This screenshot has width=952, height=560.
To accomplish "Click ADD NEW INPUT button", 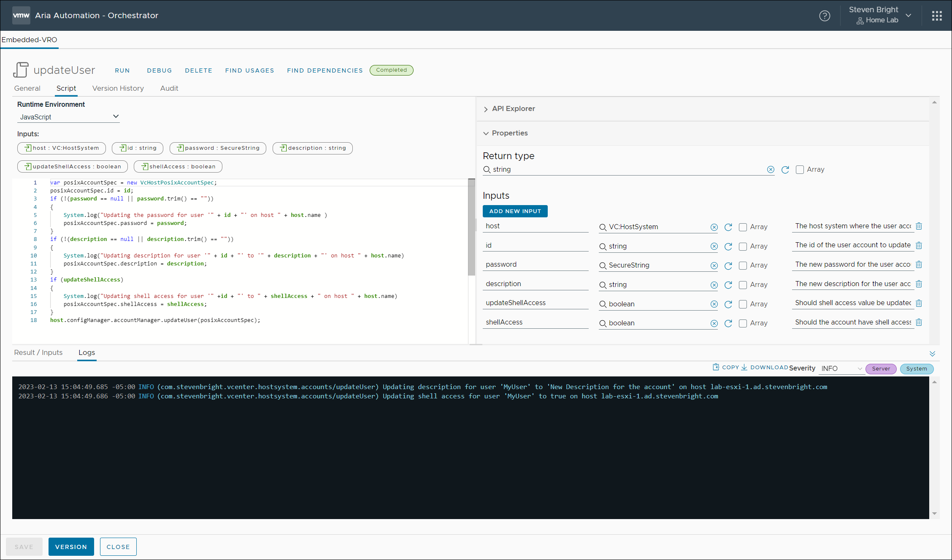I will click(515, 211).
